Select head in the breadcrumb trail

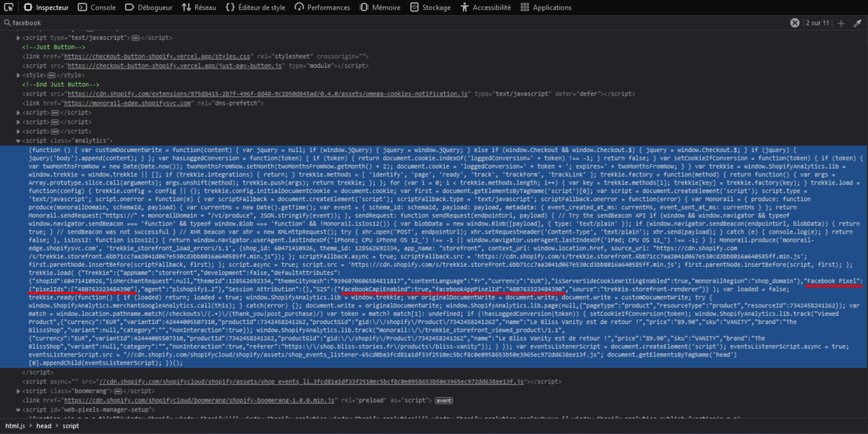43,426
